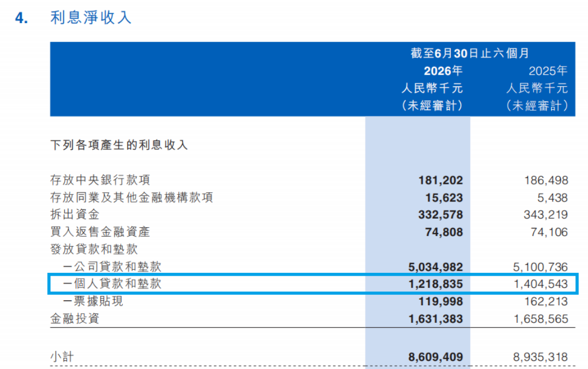The width and height of the screenshot is (588, 369).
Task: Select the row label 金融投資
Action: click(x=75, y=318)
